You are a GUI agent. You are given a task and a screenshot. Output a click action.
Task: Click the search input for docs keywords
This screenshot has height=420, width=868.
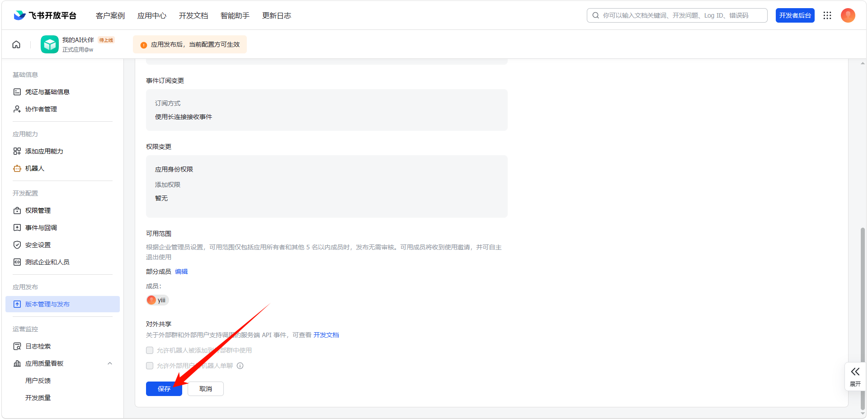(677, 15)
